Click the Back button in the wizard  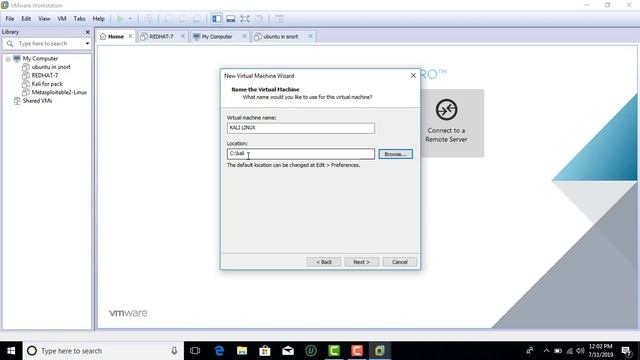[x=324, y=262]
